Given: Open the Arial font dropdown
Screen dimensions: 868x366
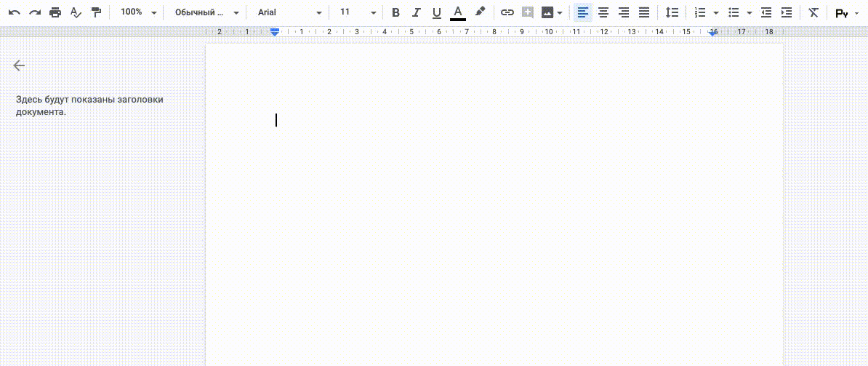Looking at the screenshot, I should (x=289, y=12).
